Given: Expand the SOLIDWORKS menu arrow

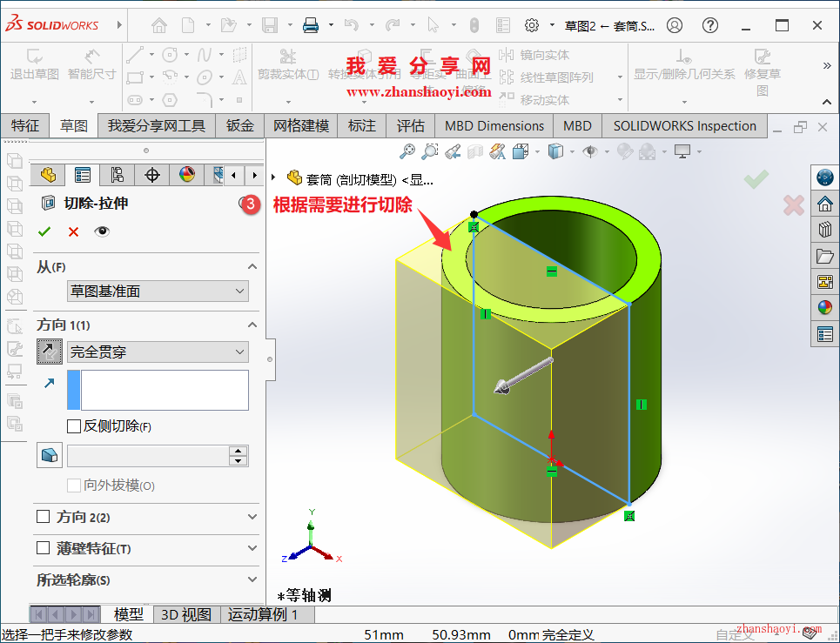Looking at the screenshot, I should click(x=119, y=25).
